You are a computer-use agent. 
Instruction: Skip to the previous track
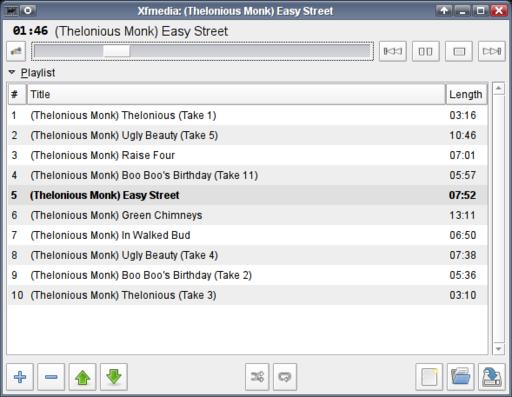click(392, 51)
